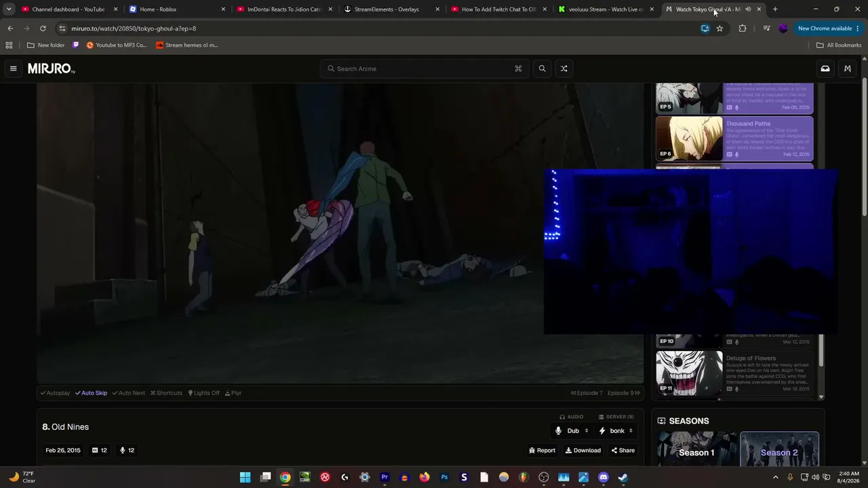This screenshot has width=868, height=488.
Task: Click the episode list scrollbar
Action: coord(821,349)
